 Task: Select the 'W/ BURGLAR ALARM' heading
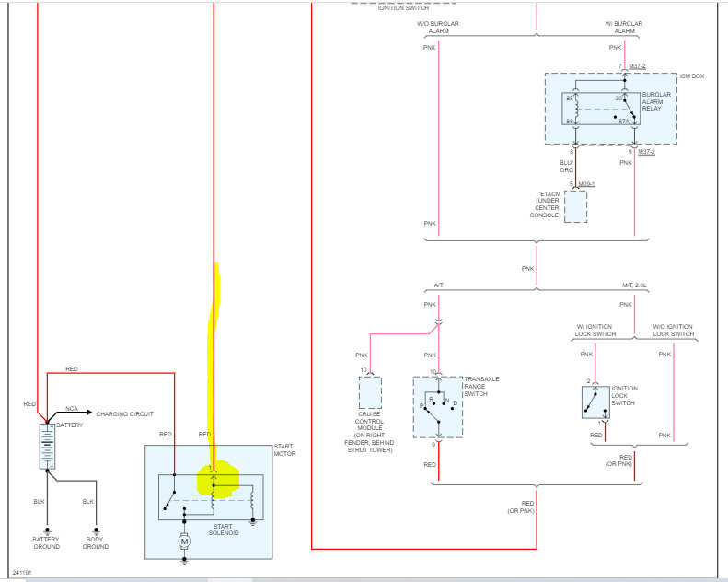(x=624, y=27)
